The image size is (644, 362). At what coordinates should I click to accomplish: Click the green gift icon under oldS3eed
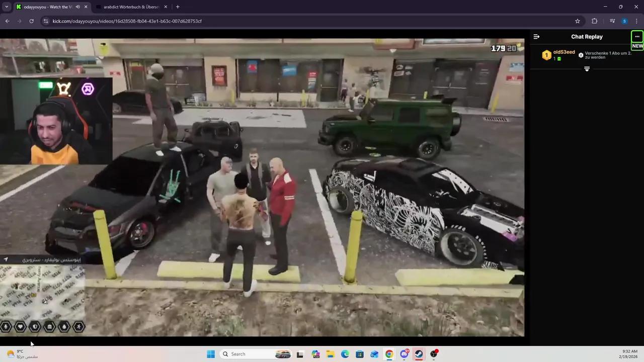(559, 59)
